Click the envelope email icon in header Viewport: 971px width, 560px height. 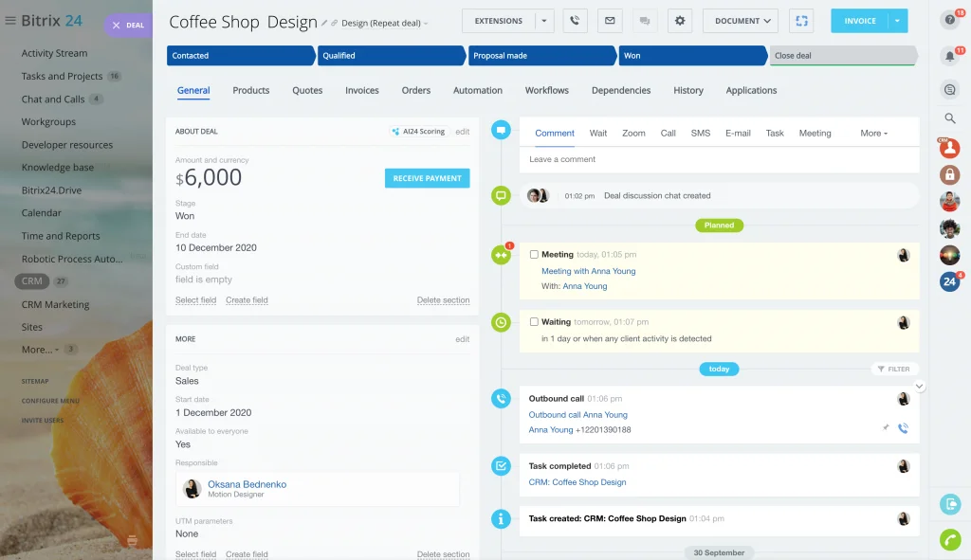610,21
